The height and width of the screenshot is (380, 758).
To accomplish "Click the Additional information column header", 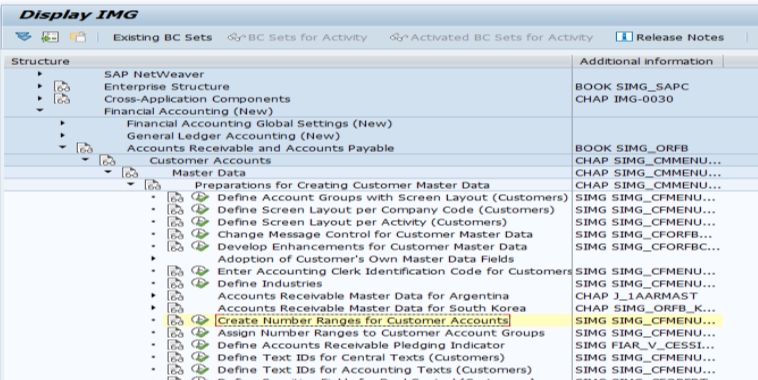I will click(x=648, y=61).
